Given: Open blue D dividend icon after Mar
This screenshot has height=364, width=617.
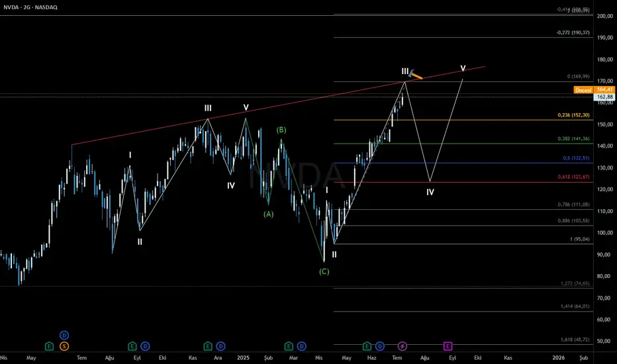Looking at the screenshot, I should [x=301, y=346].
